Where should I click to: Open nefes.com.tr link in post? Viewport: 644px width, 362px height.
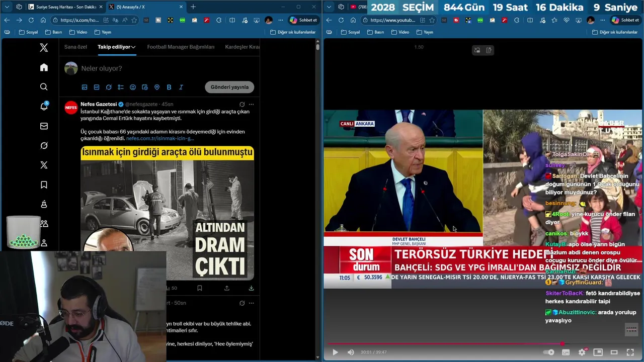(x=160, y=138)
